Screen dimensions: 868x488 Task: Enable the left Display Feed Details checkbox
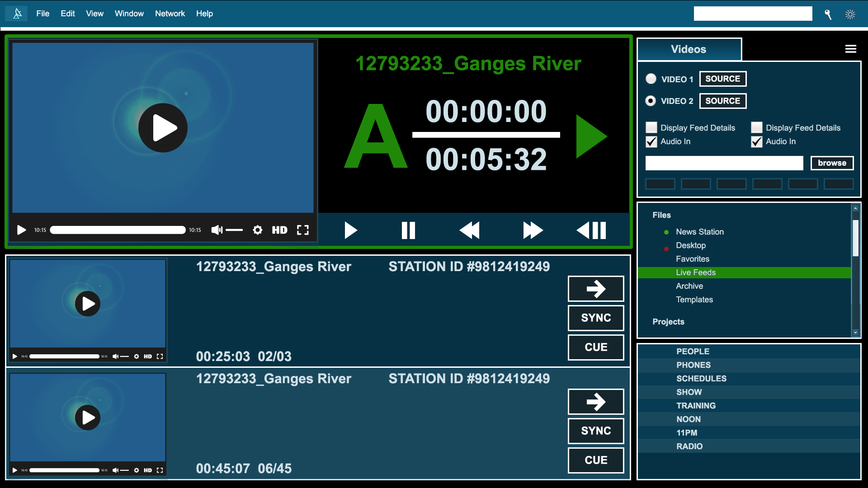pyautogui.click(x=651, y=127)
